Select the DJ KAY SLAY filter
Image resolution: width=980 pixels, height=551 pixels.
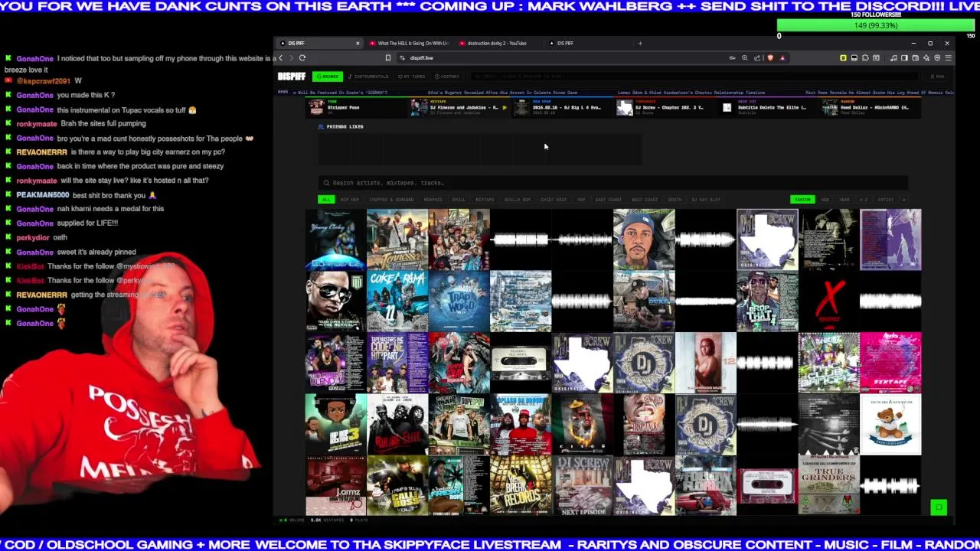(705, 200)
